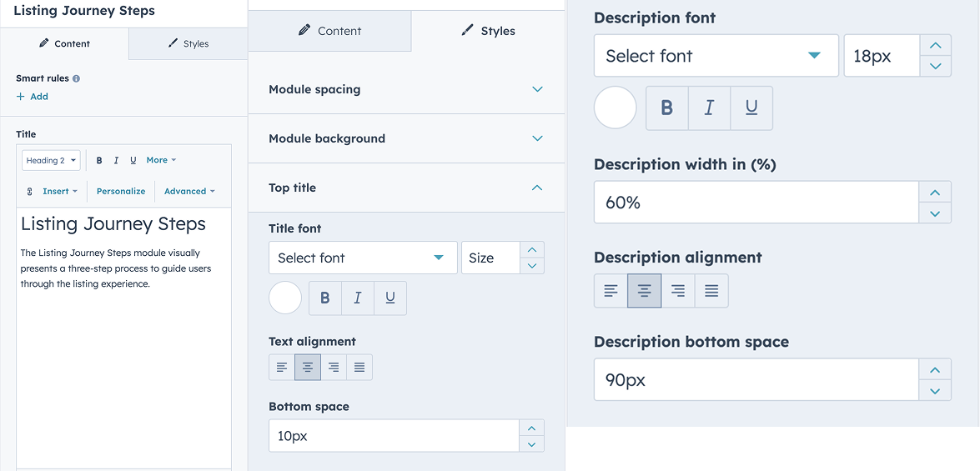The width and height of the screenshot is (980, 471).
Task: Click bold icon under Title font
Action: click(325, 298)
